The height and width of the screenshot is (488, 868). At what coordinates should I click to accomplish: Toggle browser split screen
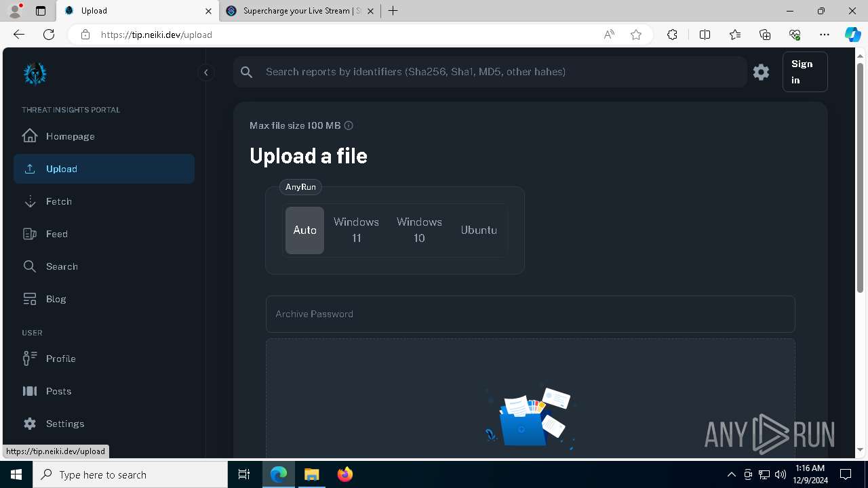pos(705,35)
